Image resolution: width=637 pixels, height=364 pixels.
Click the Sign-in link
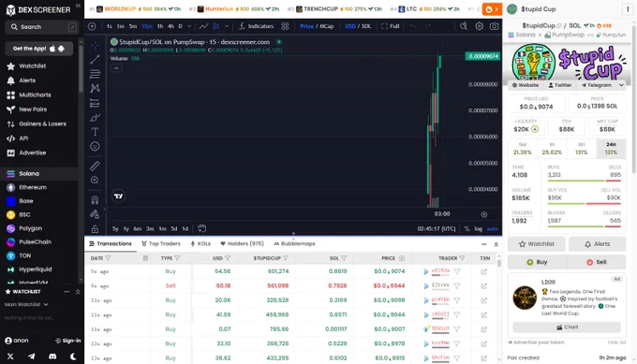point(67,341)
